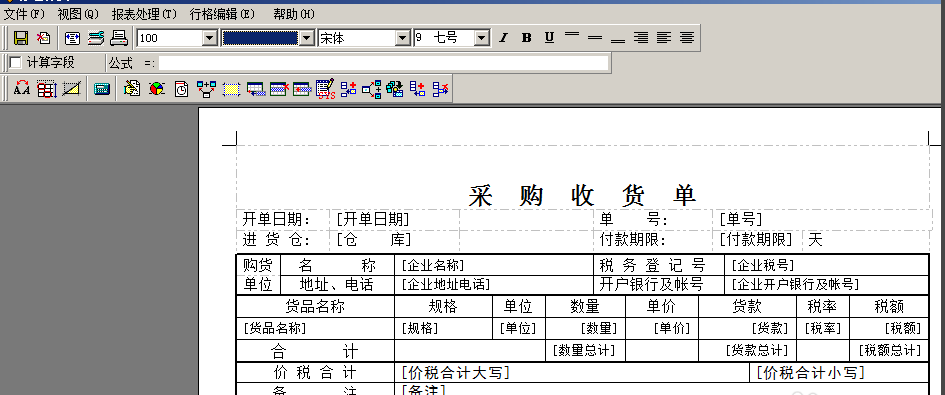The image size is (945, 395).
Task: Click the teal calculator icon
Action: [102, 89]
